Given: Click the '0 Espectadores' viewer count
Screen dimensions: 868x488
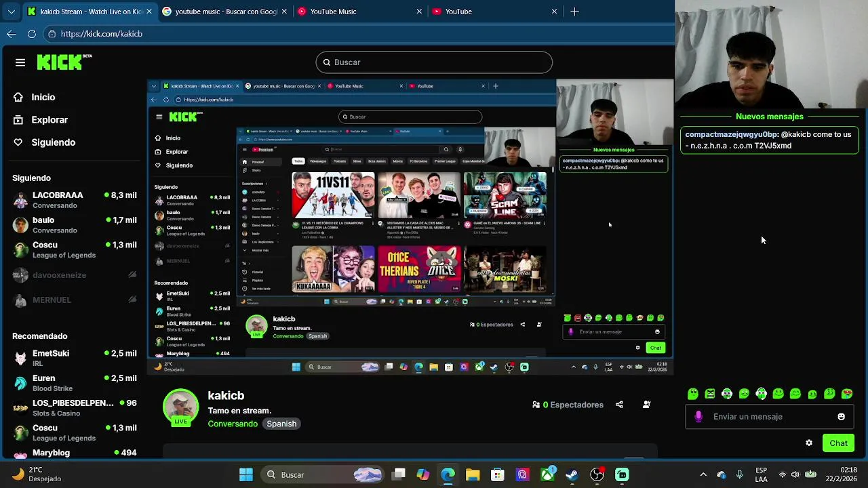Looking at the screenshot, I should (568, 405).
